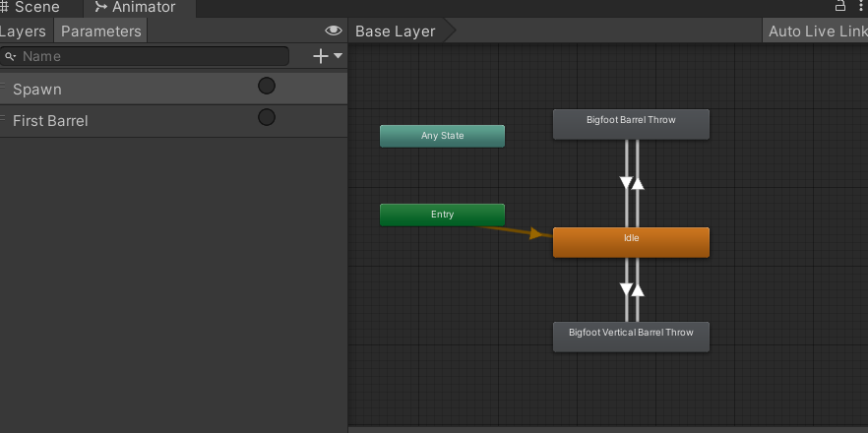Click the search magnifier icon
The height and width of the screenshot is (433, 868).
click(11, 56)
